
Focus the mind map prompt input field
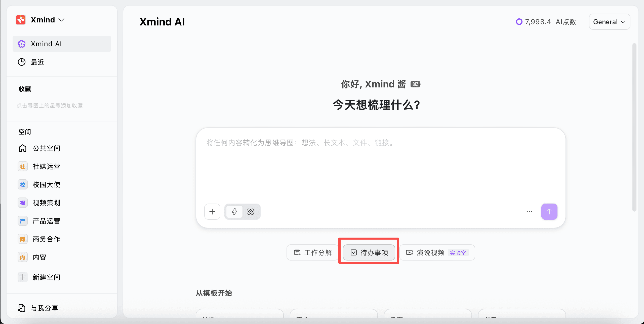tap(381, 166)
